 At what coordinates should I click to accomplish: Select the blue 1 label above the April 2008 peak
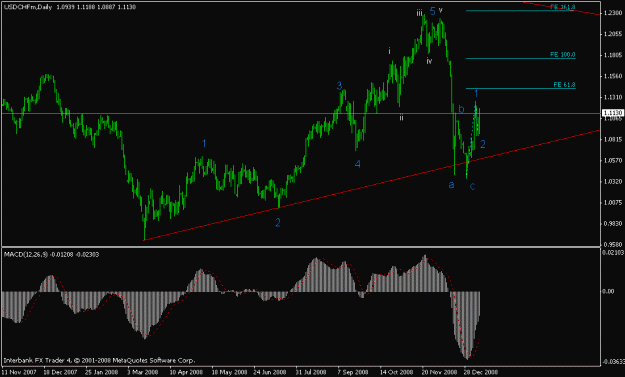(x=204, y=143)
